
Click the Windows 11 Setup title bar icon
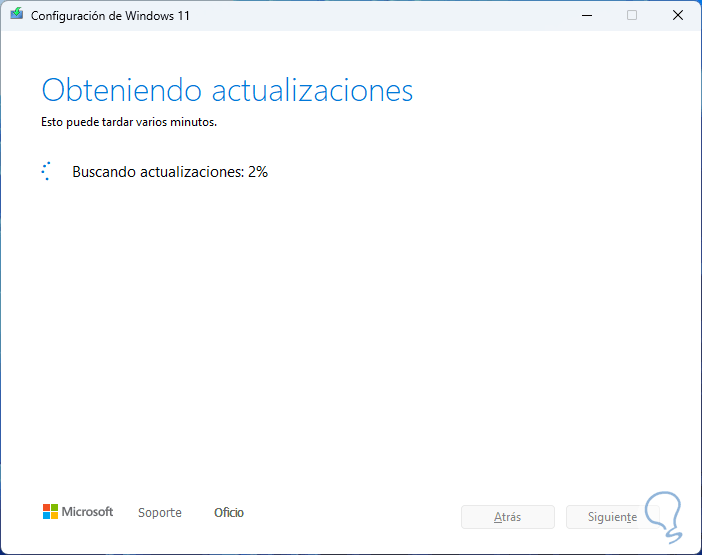point(17,14)
